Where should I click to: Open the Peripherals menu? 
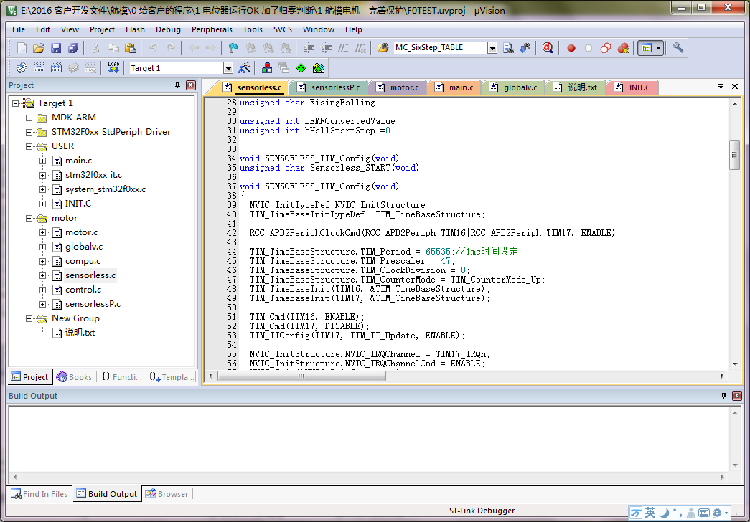(x=212, y=30)
